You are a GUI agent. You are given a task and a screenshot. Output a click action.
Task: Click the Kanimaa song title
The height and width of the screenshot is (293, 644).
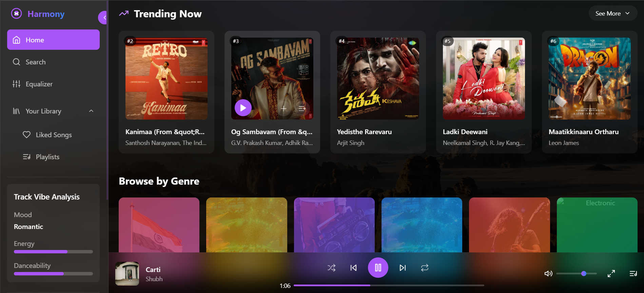165,132
